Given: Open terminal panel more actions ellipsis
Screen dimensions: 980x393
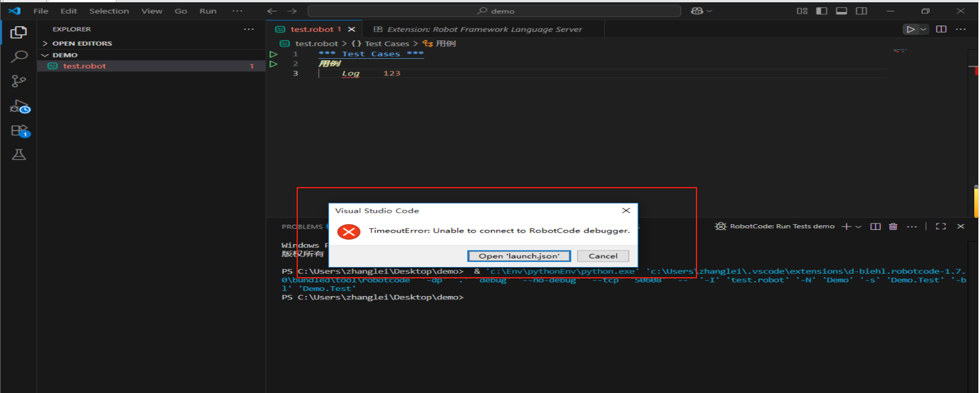Looking at the screenshot, I should pos(912,226).
